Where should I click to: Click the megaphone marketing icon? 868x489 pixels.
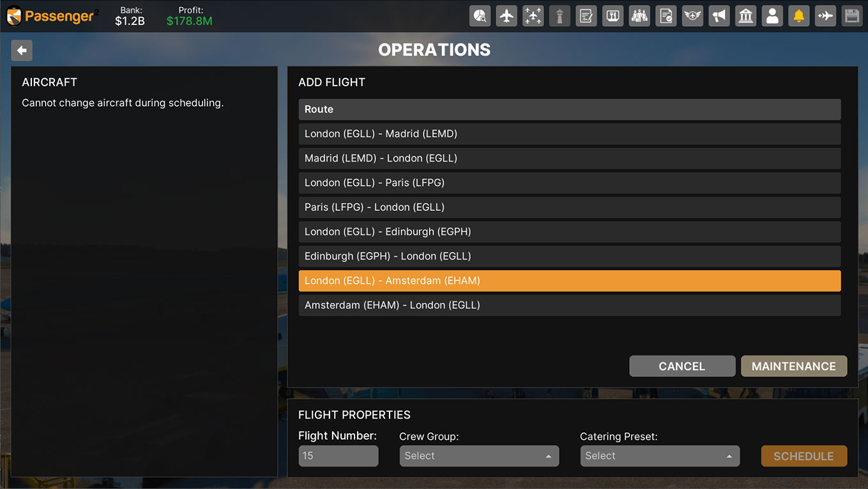(x=719, y=16)
